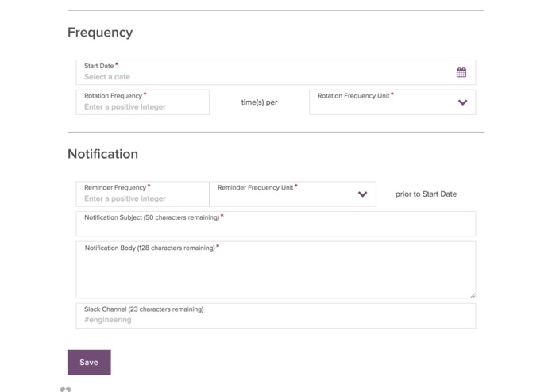Screen dimensions: 552x392
Task: Grab the Notification Body resize handle
Action: [473, 295]
